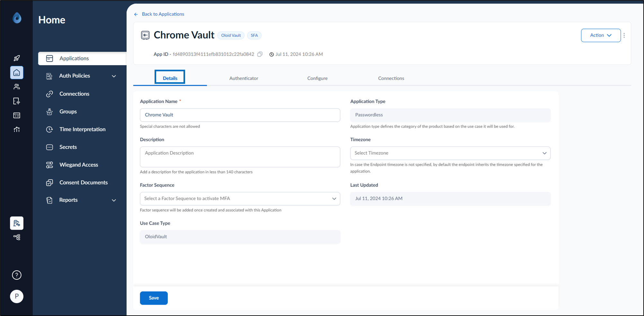
Task: Click the device wifi icon in rail
Action: (17, 101)
